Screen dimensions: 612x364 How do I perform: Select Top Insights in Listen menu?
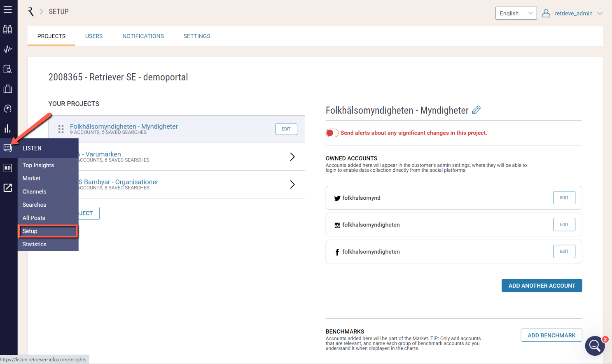(48, 165)
